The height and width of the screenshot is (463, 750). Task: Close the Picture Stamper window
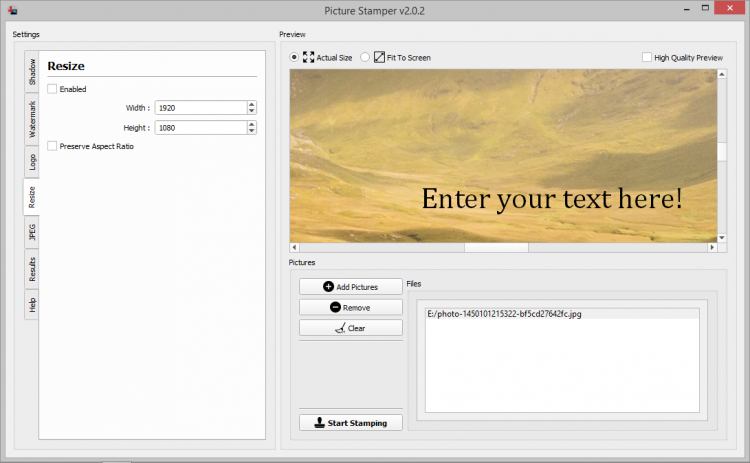point(730,8)
